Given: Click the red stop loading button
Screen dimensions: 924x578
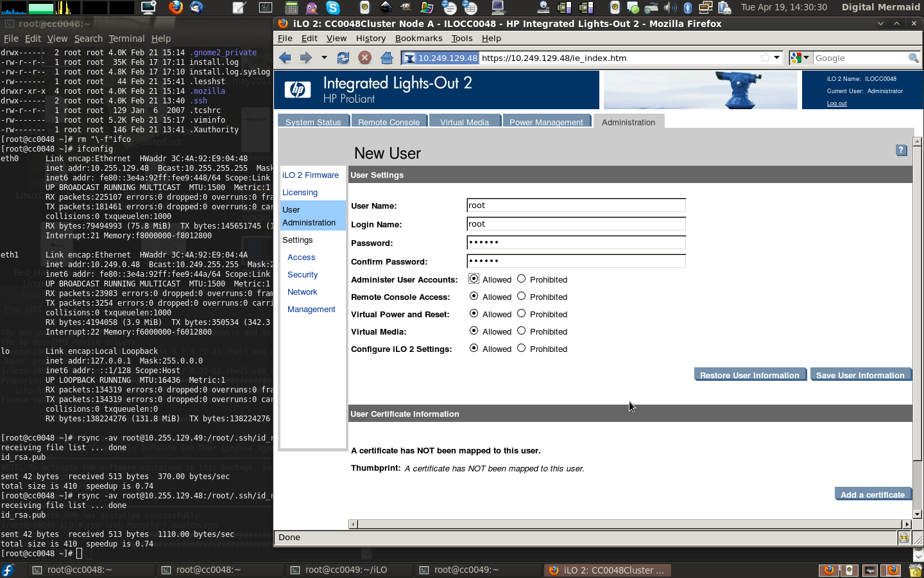Looking at the screenshot, I should [x=364, y=58].
